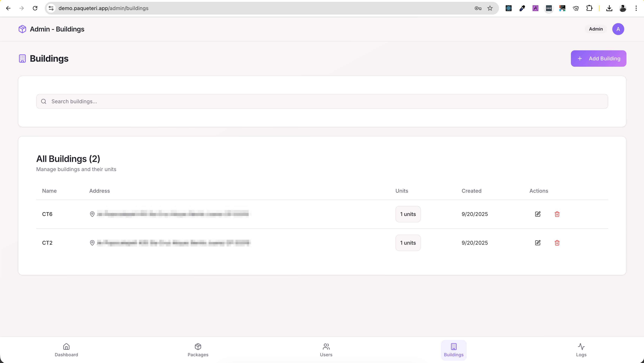The width and height of the screenshot is (644, 363).
Task: Click the edit icon for CT6
Action: pos(538,214)
